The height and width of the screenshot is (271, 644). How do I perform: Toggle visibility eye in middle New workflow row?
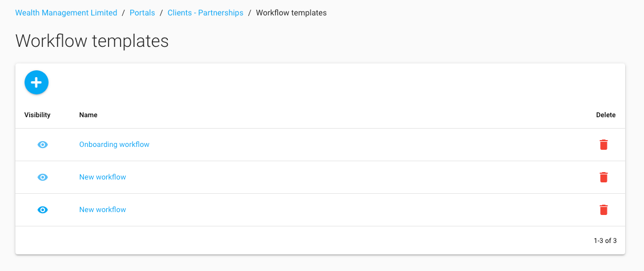tap(43, 177)
